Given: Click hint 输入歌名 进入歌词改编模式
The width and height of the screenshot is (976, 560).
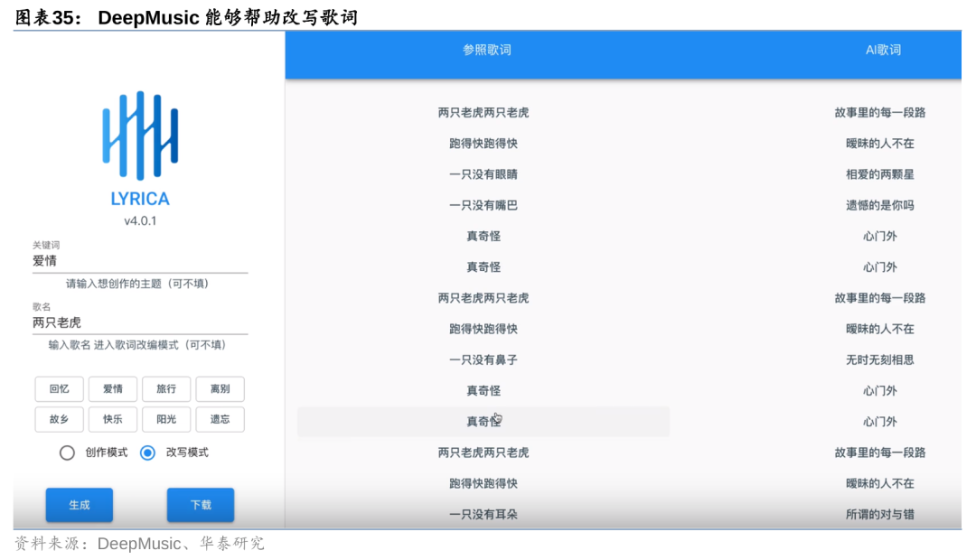Looking at the screenshot, I should tap(113, 345).
